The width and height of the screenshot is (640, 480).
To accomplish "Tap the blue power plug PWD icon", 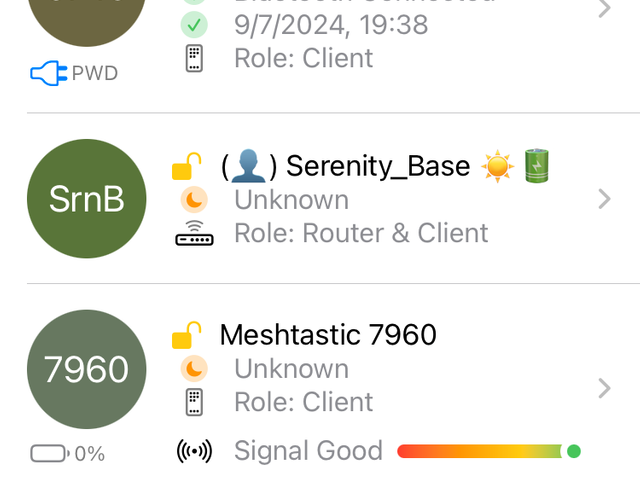I will (46, 73).
